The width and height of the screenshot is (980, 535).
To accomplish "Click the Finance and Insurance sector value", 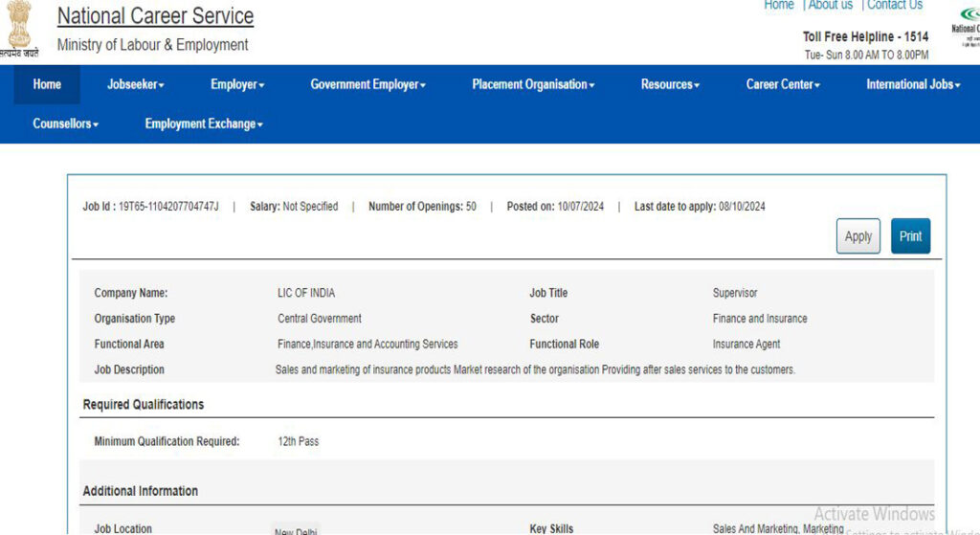I will (760, 318).
